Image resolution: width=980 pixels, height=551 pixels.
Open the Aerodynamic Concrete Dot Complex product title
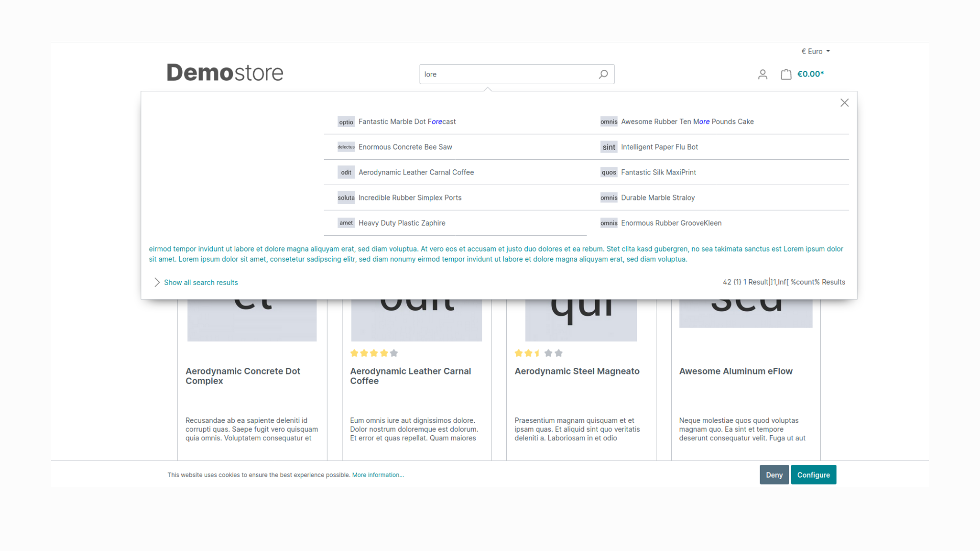click(243, 376)
